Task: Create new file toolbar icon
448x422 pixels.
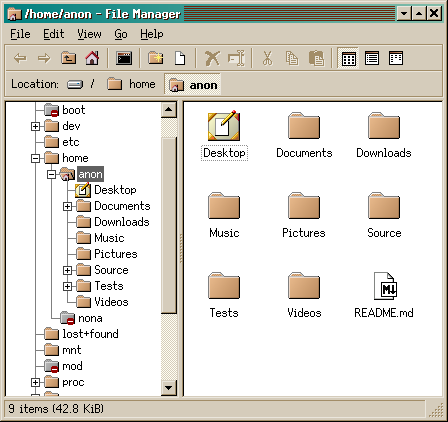Action: point(180,58)
